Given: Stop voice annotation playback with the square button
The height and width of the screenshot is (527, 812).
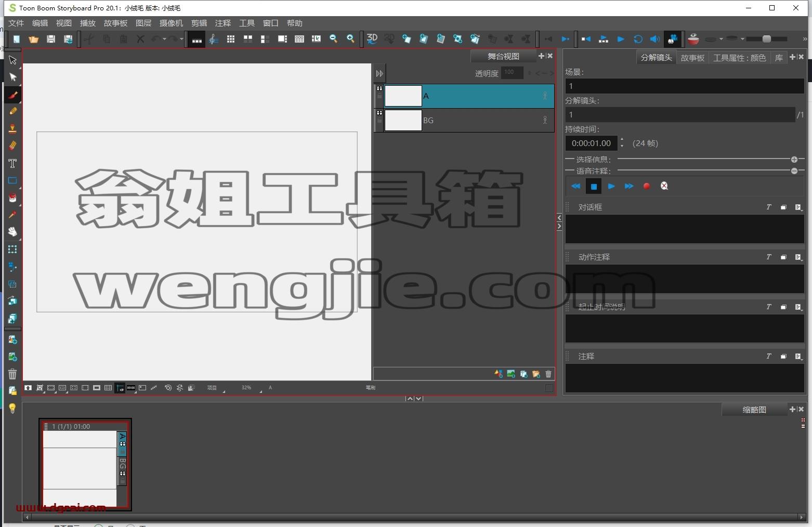Looking at the screenshot, I should pos(594,186).
